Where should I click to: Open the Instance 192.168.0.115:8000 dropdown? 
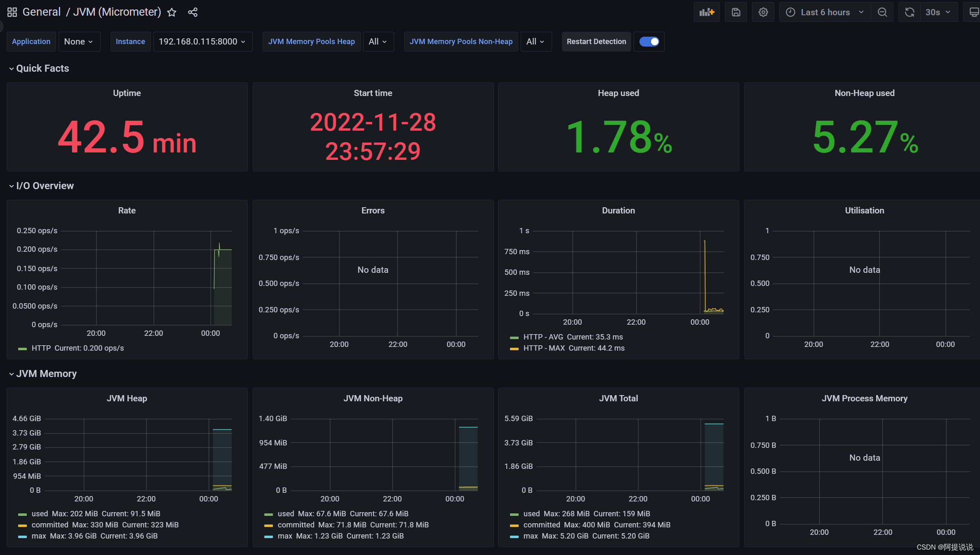click(x=202, y=42)
